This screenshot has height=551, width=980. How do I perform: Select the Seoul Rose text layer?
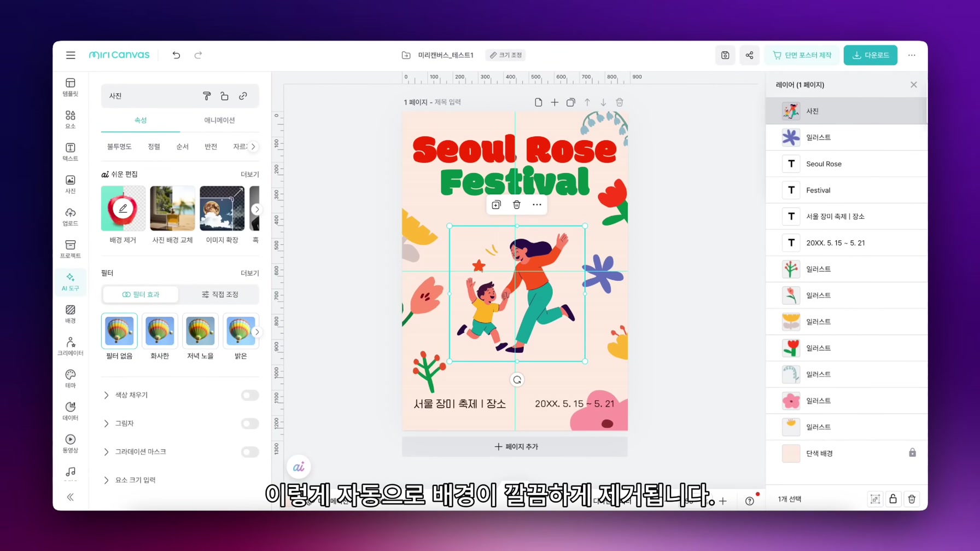click(x=847, y=164)
